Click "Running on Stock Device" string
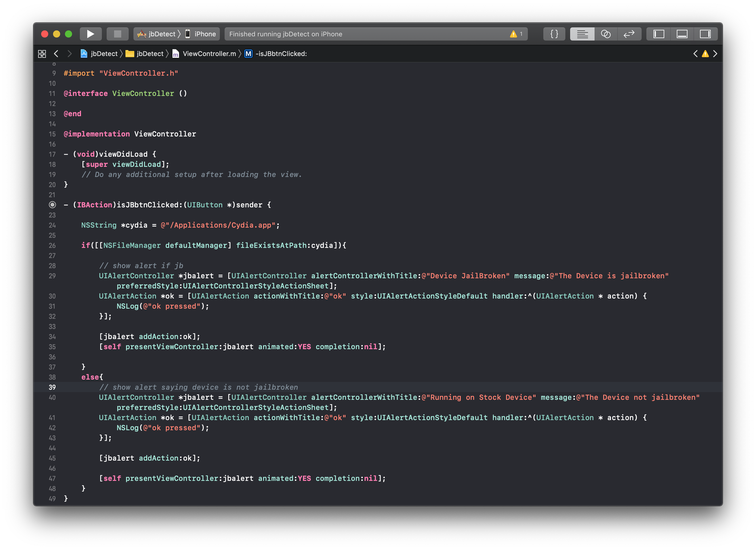The width and height of the screenshot is (756, 550). tap(479, 397)
